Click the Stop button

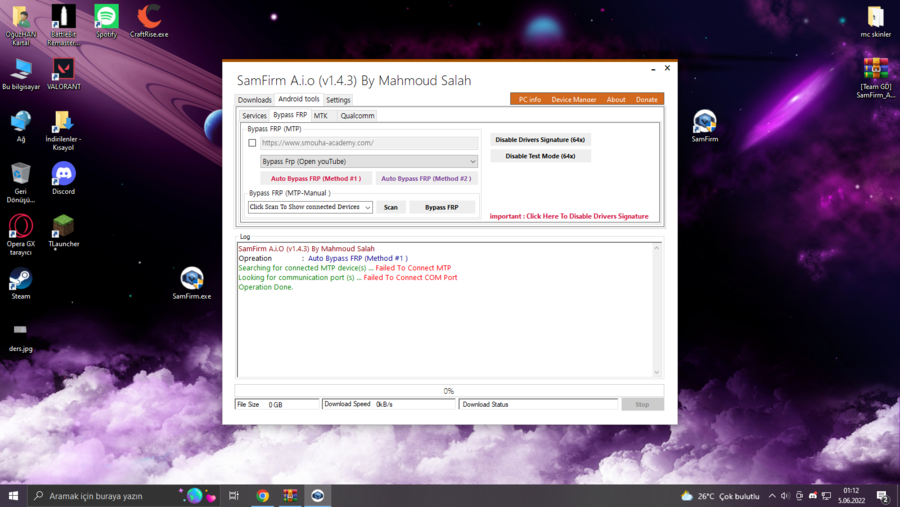click(x=642, y=404)
